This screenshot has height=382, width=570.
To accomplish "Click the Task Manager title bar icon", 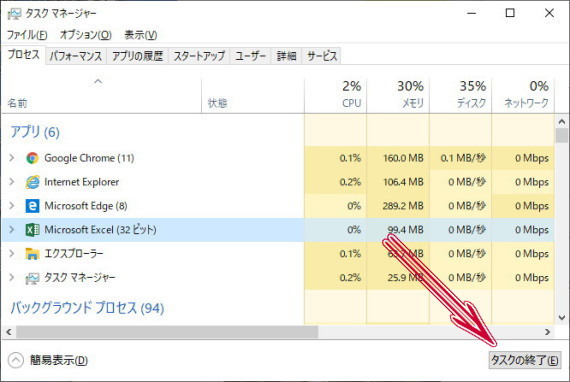I will click(15, 14).
